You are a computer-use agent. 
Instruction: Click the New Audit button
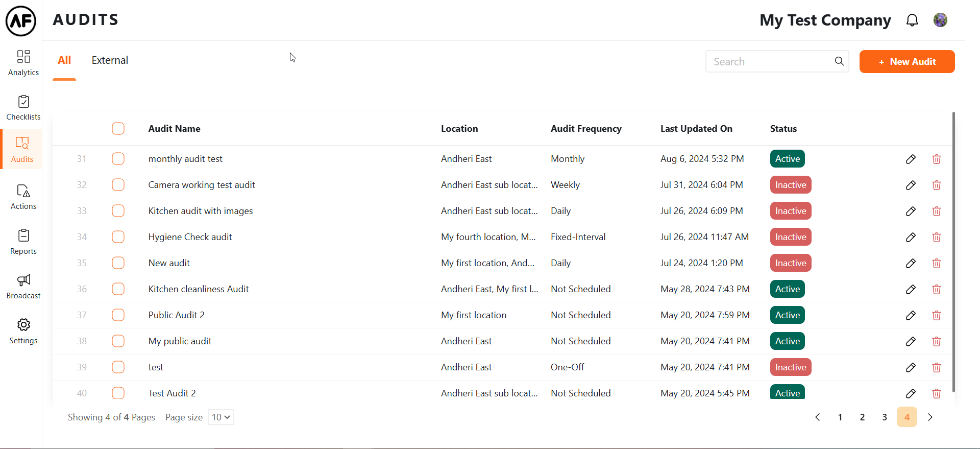point(906,62)
